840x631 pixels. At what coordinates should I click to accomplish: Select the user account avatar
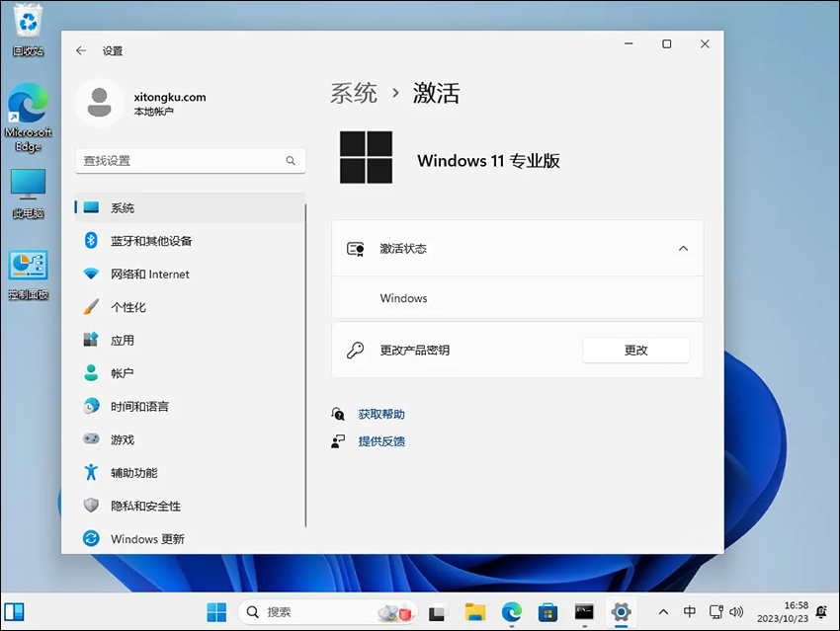(100, 104)
